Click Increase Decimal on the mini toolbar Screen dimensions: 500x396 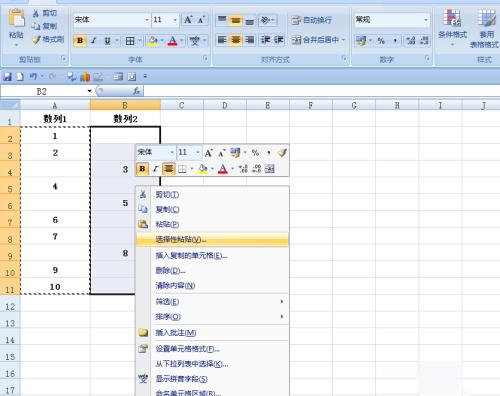pyautogui.click(x=243, y=169)
